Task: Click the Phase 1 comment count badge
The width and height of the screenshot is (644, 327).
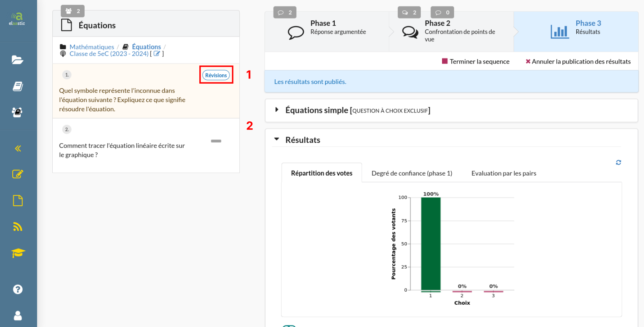Action: 285,12
